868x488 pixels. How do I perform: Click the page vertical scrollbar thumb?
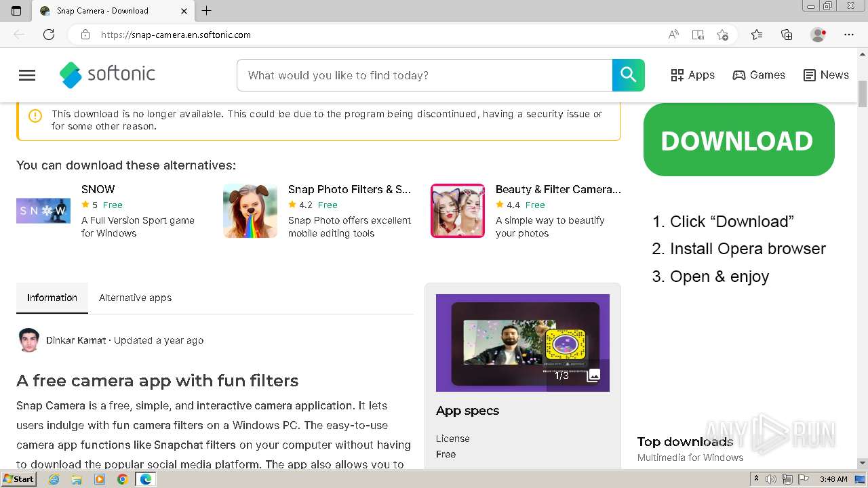863,92
